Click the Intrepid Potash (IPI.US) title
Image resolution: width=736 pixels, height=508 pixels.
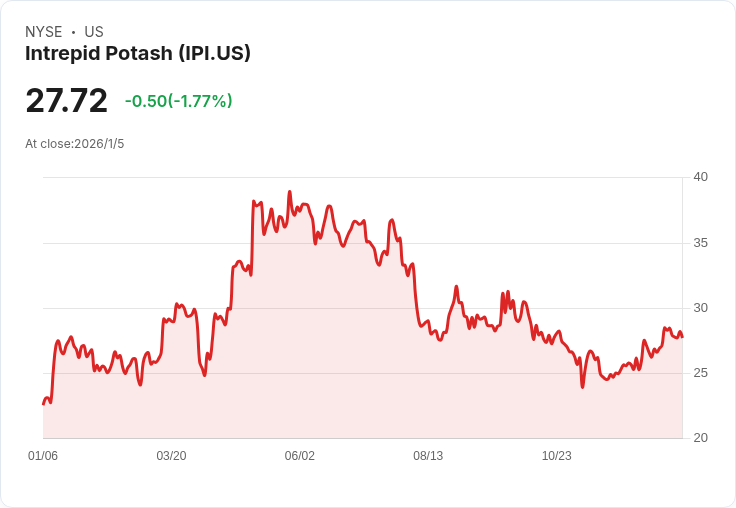coord(138,54)
